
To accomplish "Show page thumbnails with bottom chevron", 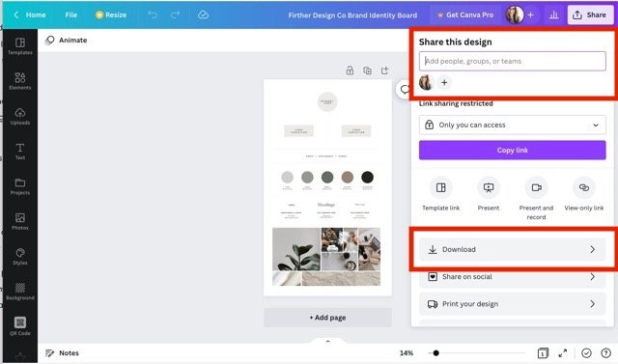I will click(328, 341).
